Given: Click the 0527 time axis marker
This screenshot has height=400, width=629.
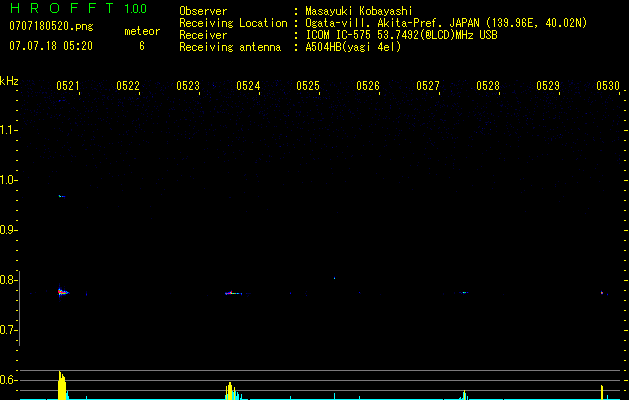Looking at the screenshot, I should click(428, 85).
